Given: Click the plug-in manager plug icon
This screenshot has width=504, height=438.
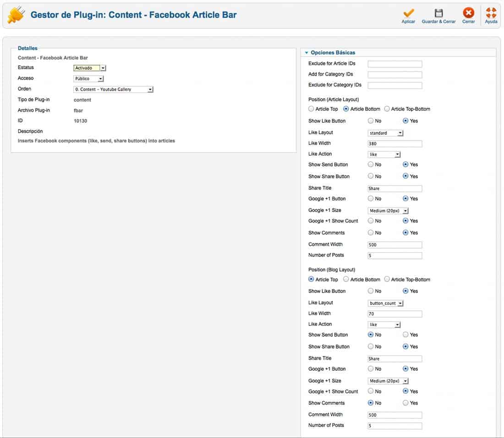Looking at the screenshot, I should point(16,15).
